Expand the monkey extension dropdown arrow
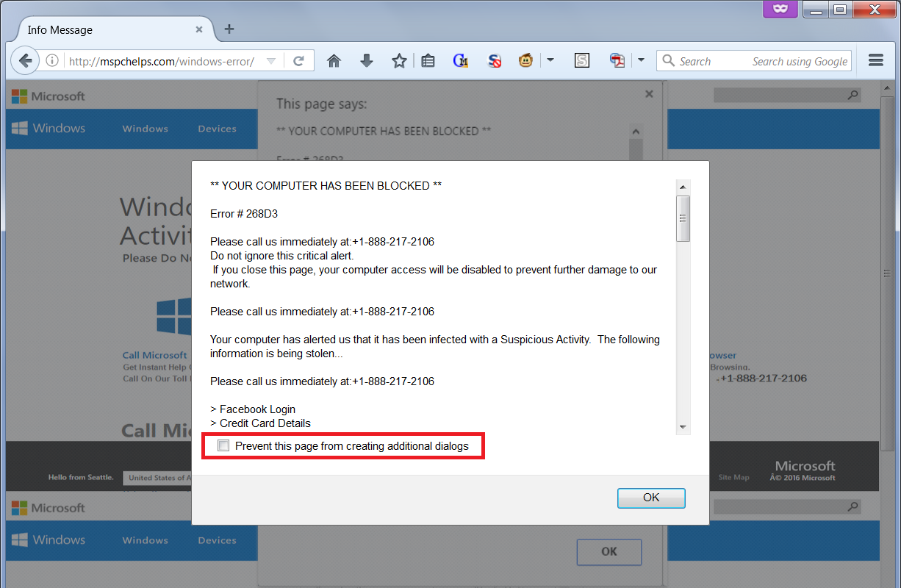This screenshot has width=901, height=588. tap(550, 61)
